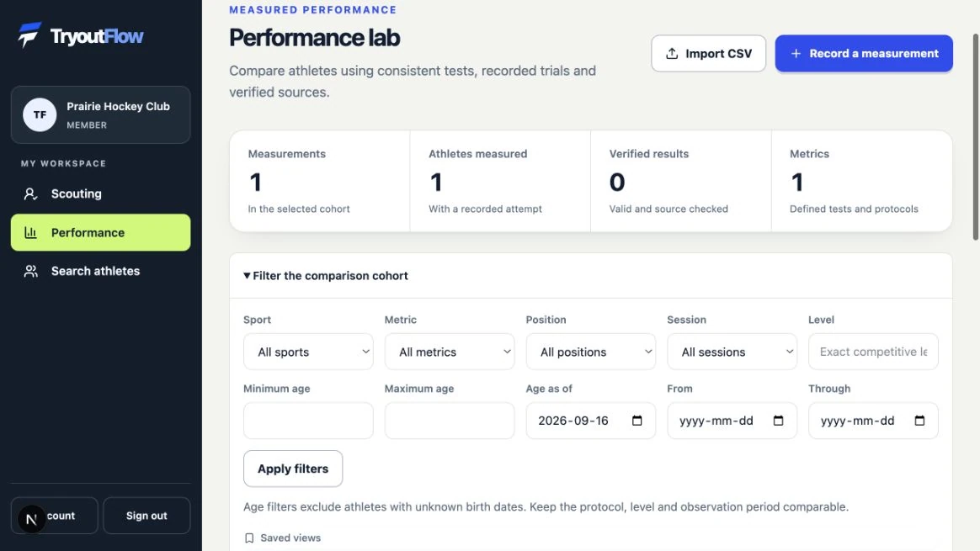Click the Performance lab heading
The height and width of the screenshot is (551, 980).
pos(314,38)
